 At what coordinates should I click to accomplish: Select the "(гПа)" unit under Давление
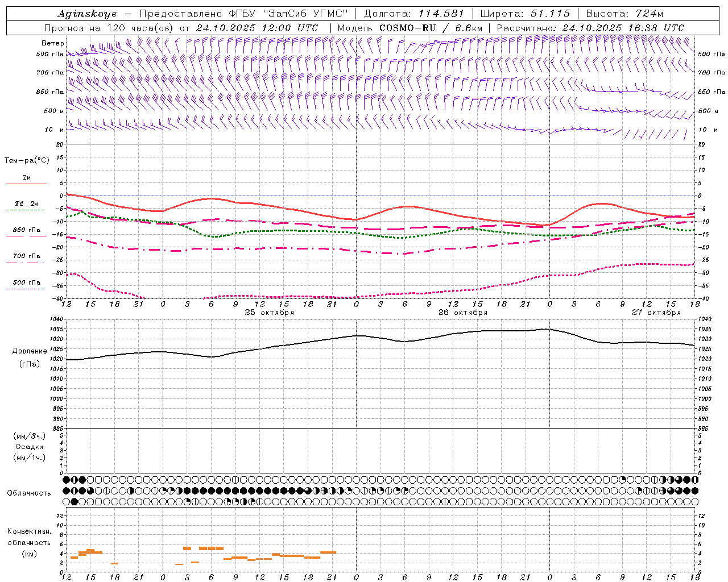coord(30,364)
